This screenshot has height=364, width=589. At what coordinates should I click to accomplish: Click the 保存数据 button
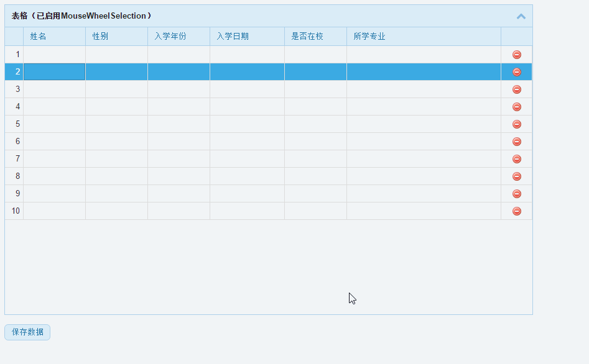(x=27, y=332)
